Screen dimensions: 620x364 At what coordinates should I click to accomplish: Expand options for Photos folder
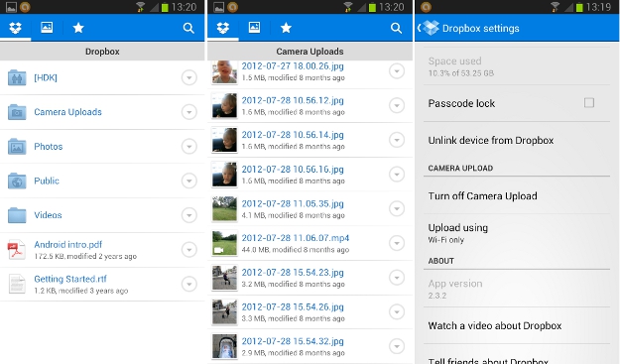189,146
